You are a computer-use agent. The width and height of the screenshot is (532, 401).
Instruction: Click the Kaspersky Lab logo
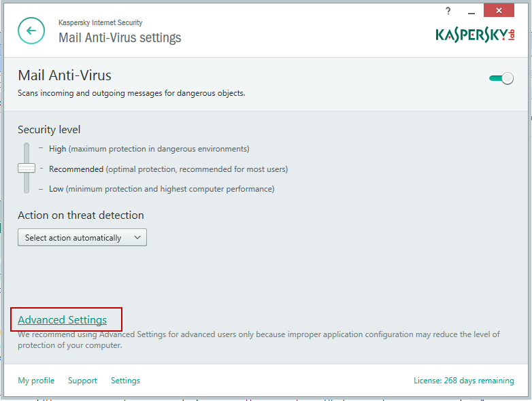475,35
